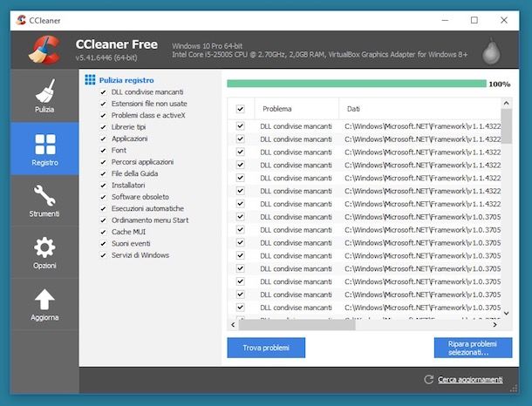This screenshot has width=532, height=406.
Task: Minimize the CCleaner window
Action: 445,20
